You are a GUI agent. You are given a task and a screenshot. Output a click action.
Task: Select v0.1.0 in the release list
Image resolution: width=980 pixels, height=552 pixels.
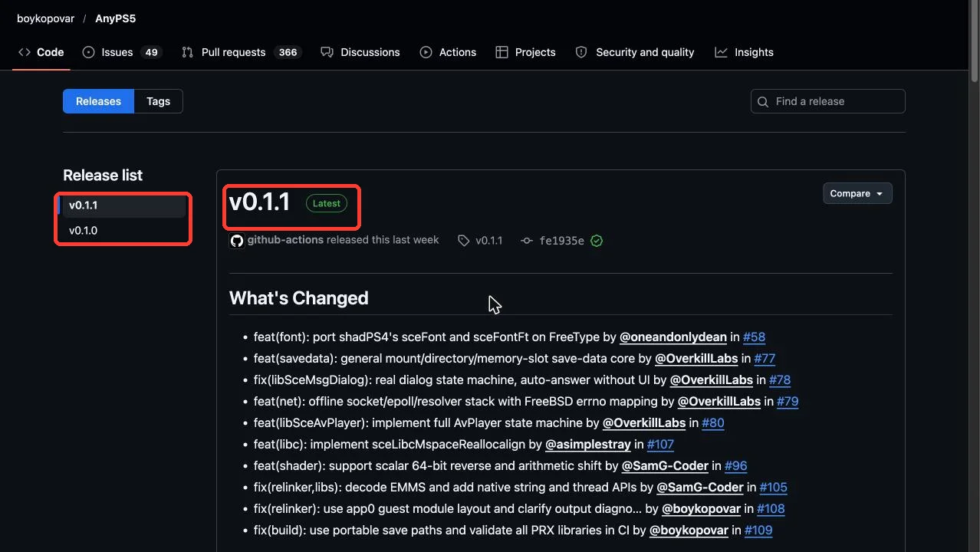(x=124, y=231)
